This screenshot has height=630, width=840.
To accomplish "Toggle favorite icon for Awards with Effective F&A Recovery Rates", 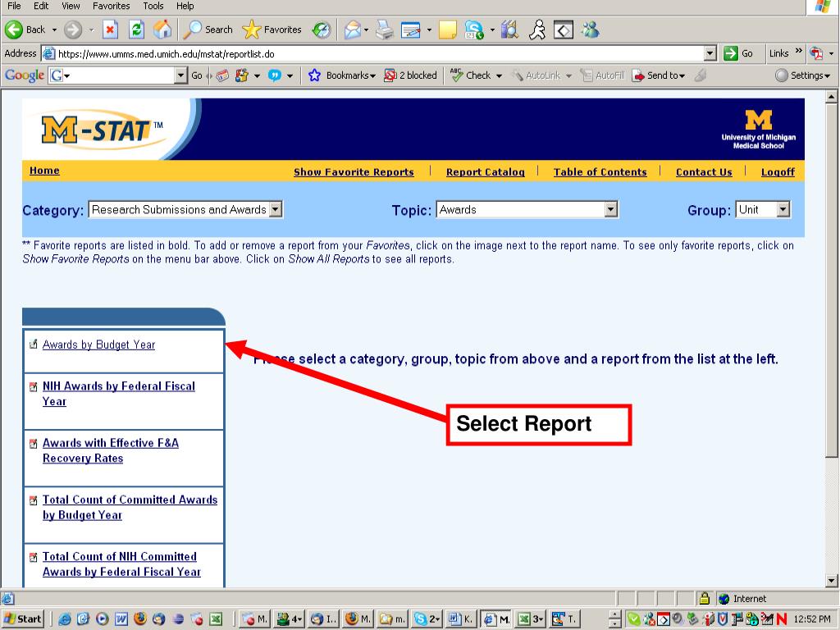I will (33, 444).
